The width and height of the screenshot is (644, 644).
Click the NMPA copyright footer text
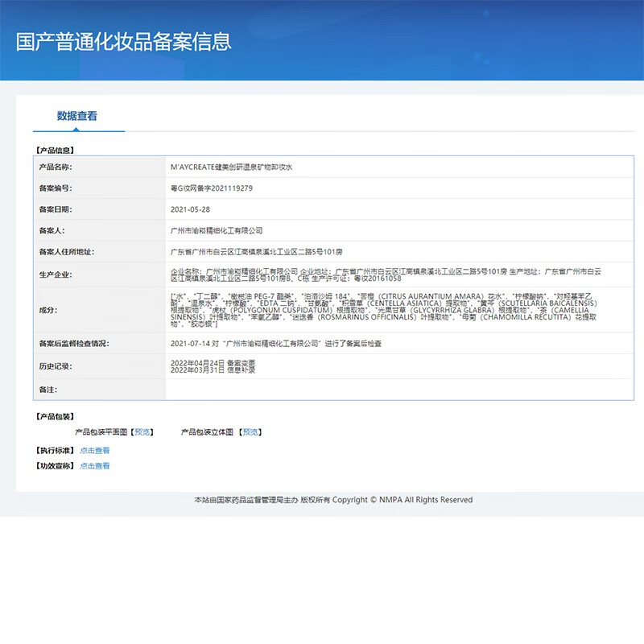(x=333, y=500)
